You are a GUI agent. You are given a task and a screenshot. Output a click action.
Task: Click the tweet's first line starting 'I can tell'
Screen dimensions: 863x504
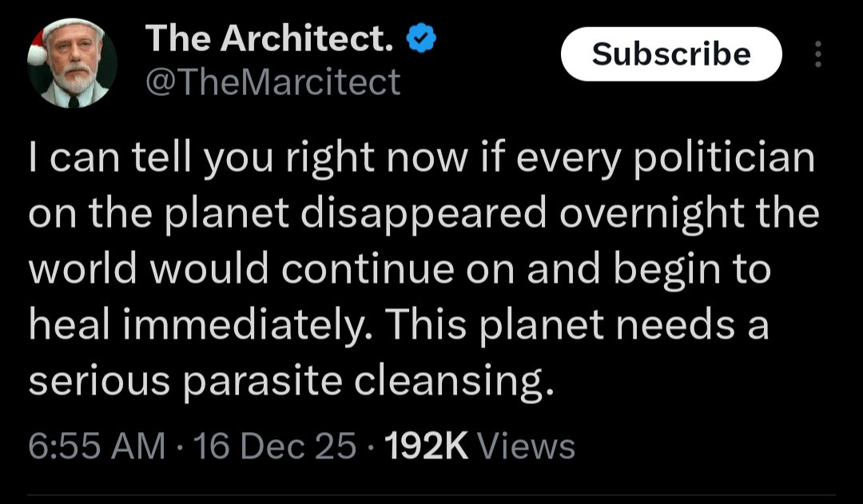(421, 159)
